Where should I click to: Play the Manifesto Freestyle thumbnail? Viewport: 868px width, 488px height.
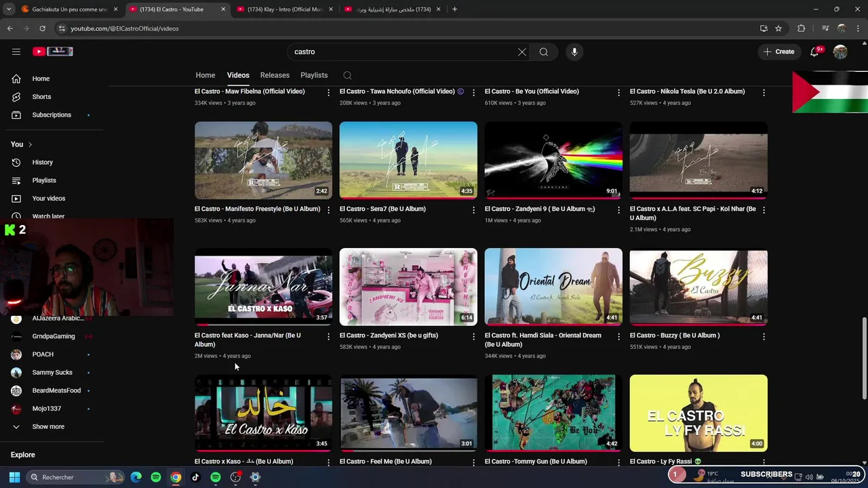[x=263, y=161]
